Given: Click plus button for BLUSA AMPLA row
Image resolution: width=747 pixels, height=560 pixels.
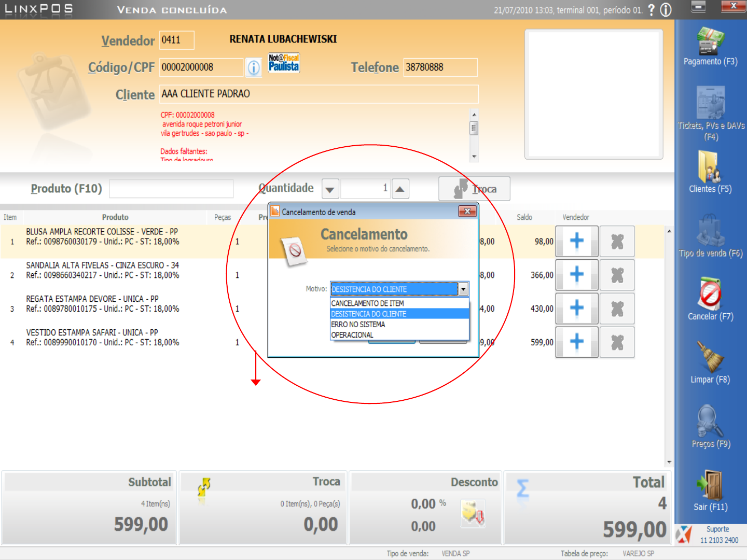Looking at the screenshot, I should [x=577, y=241].
